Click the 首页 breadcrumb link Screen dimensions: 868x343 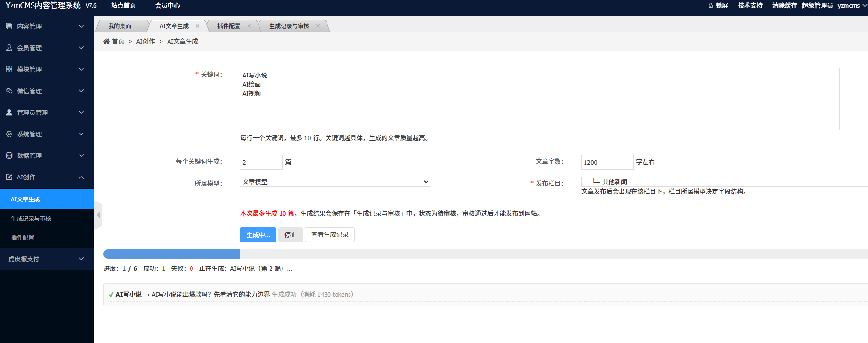[118, 42]
